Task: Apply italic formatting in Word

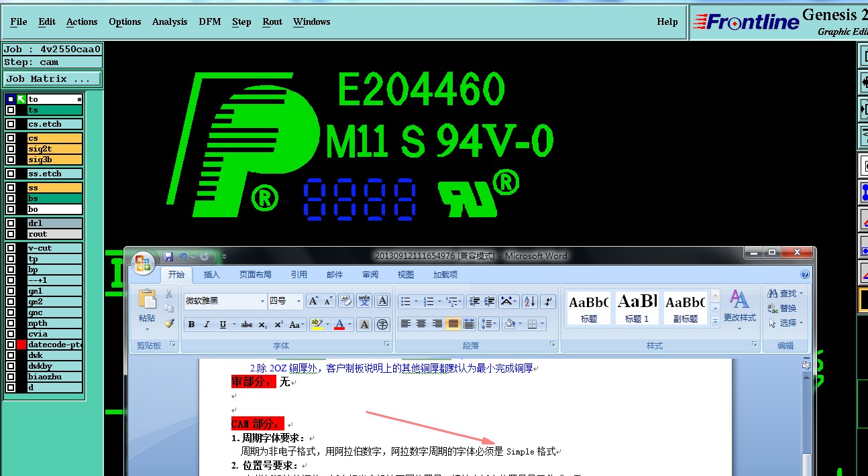Action: pos(207,324)
